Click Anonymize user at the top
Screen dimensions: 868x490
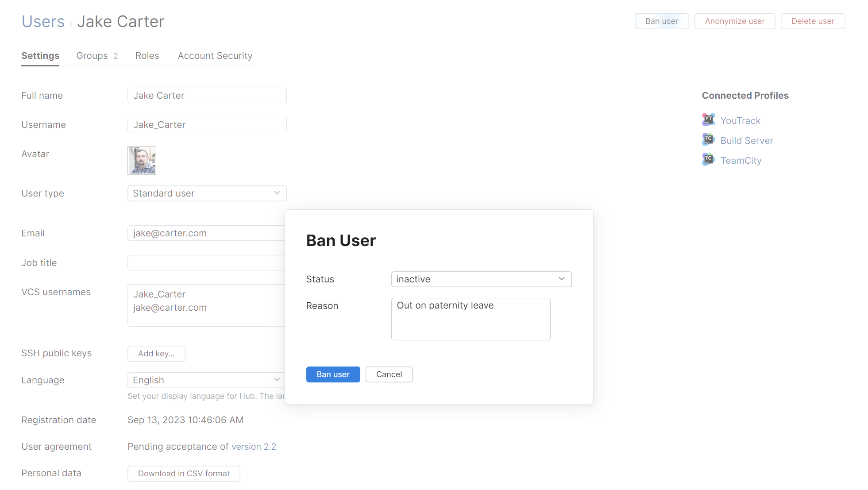734,21
